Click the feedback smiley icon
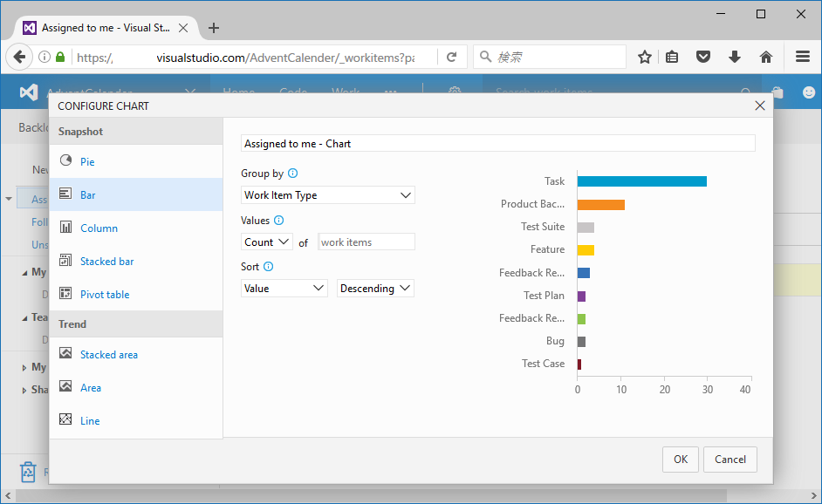 [x=809, y=92]
